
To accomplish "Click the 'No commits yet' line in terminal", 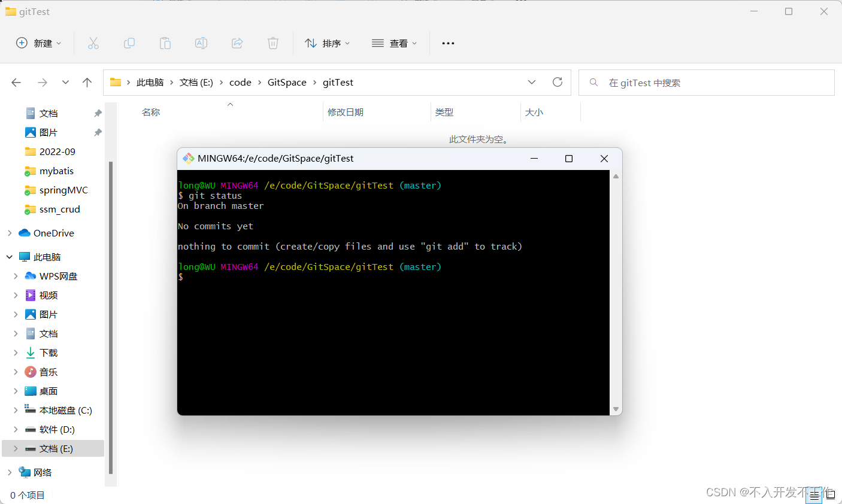I will (x=216, y=226).
